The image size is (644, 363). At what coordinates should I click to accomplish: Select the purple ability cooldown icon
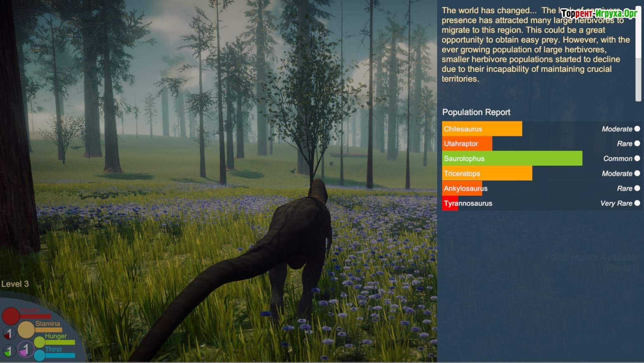[26, 349]
